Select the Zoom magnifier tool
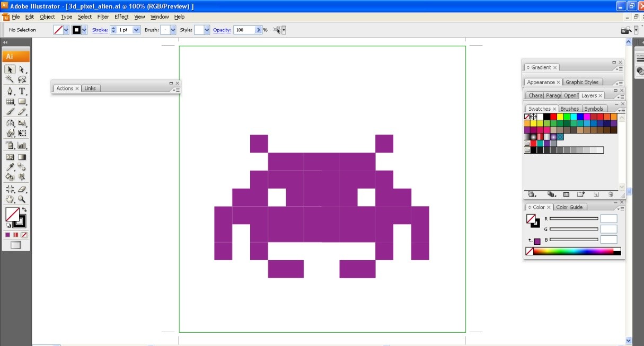The width and height of the screenshot is (644, 346). tap(22, 199)
